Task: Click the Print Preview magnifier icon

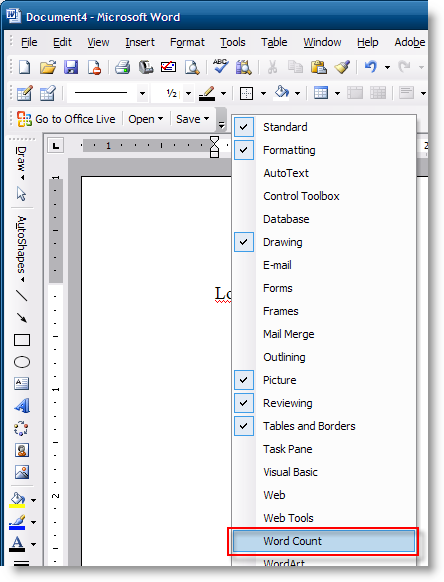Action: [192, 68]
